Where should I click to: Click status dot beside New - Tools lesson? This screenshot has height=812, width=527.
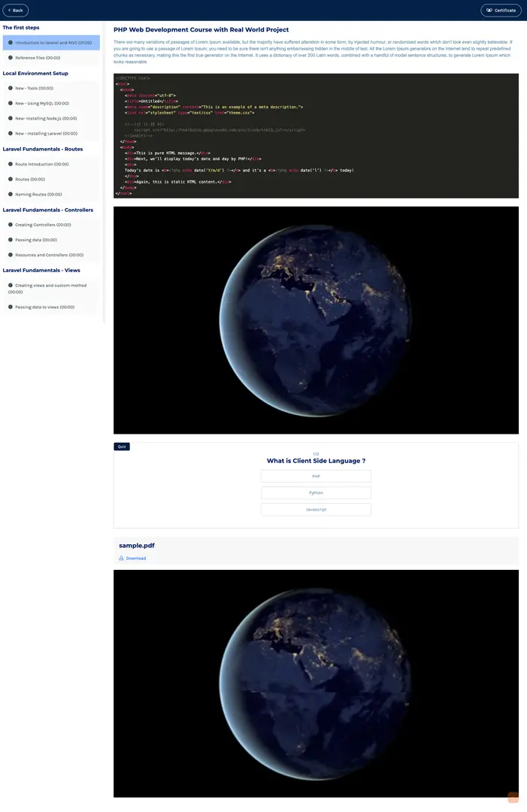tap(10, 88)
